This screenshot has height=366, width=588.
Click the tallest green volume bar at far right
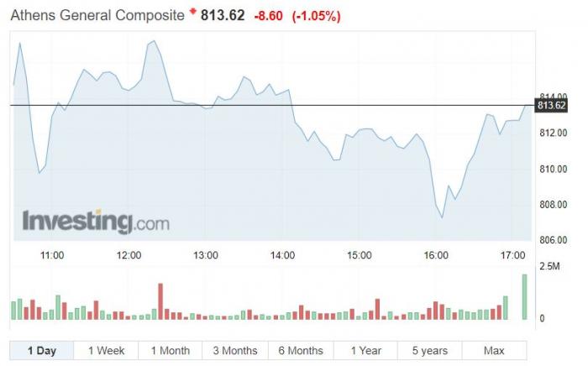(525, 297)
